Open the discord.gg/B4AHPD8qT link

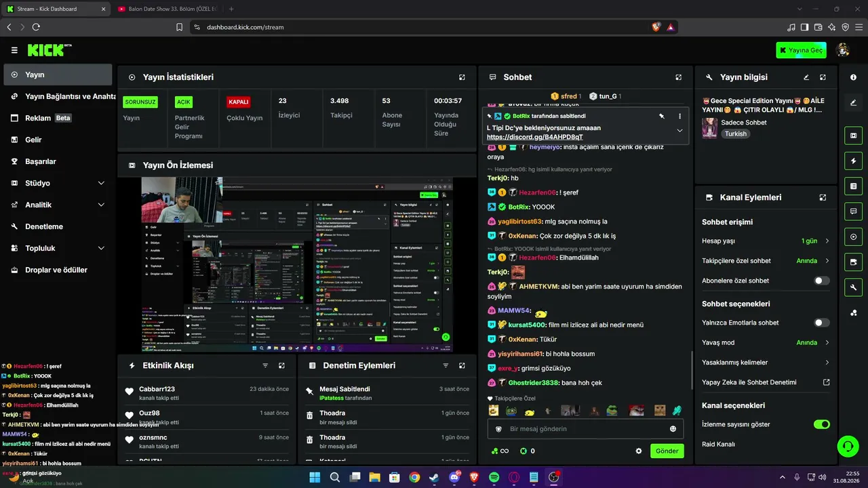click(x=534, y=137)
